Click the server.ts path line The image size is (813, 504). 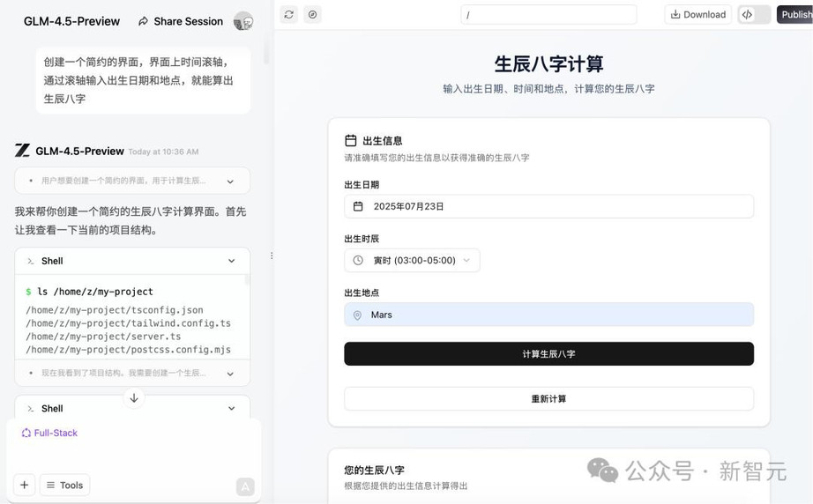pyautogui.click(x=104, y=337)
